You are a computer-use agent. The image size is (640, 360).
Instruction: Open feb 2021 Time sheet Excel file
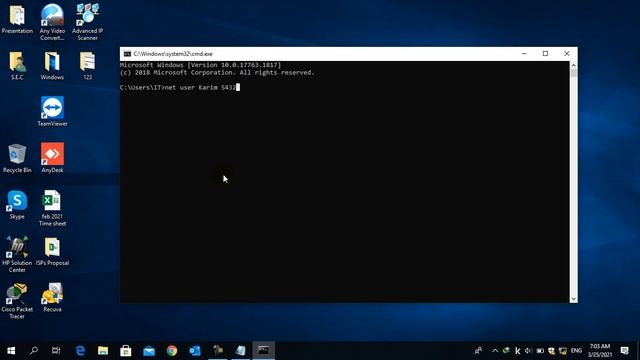coord(52,208)
